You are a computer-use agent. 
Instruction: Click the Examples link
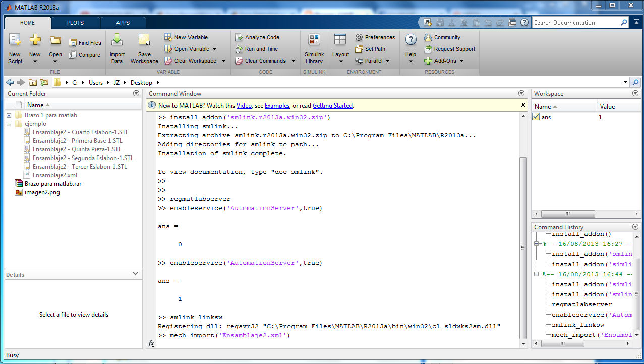tap(277, 106)
